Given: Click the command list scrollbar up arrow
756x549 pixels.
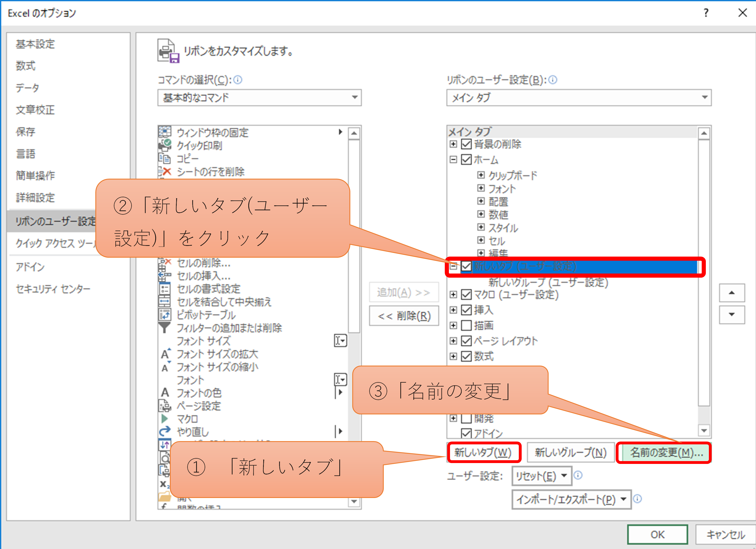Looking at the screenshot, I should pyautogui.click(x=354, y=134).
